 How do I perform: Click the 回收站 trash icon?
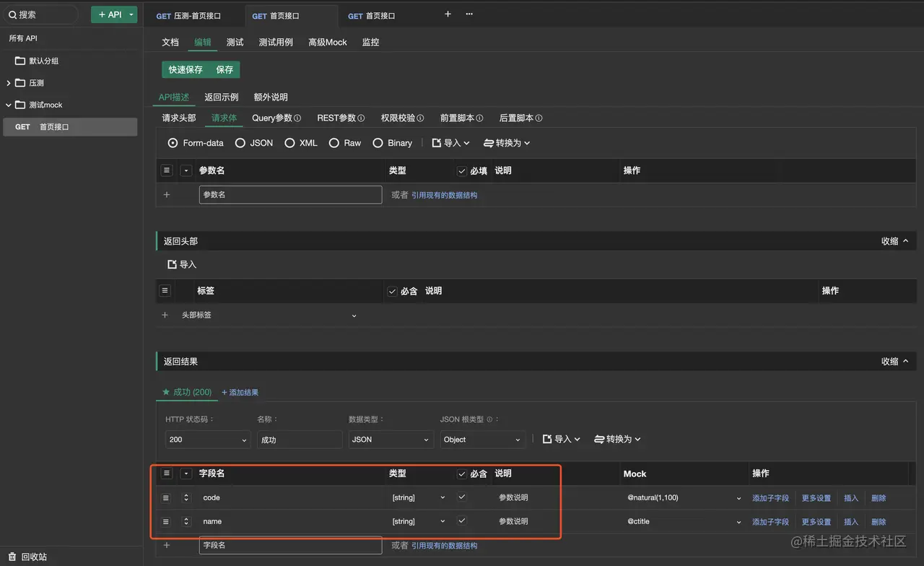pyautogui.click(x=12, y=557)
